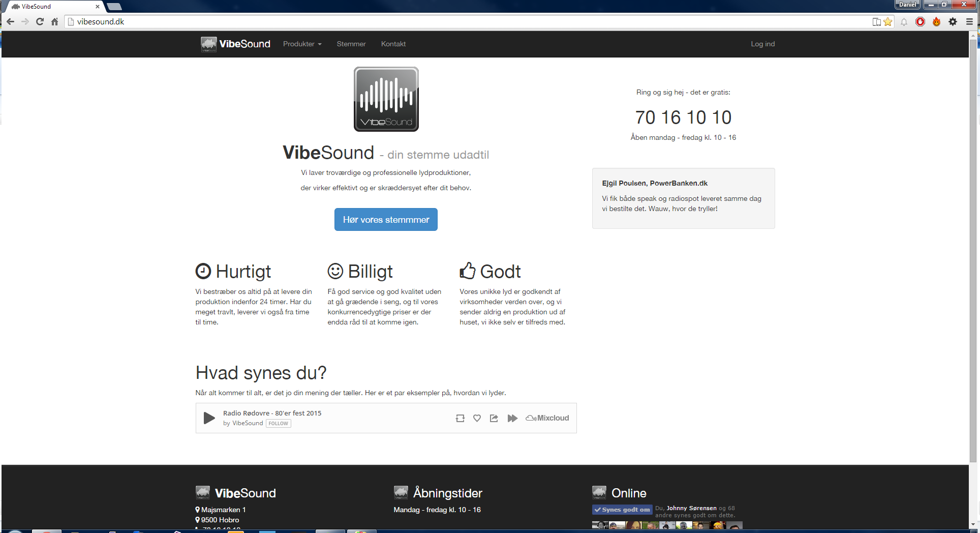Click the browser forward arrow

[25, 21]
